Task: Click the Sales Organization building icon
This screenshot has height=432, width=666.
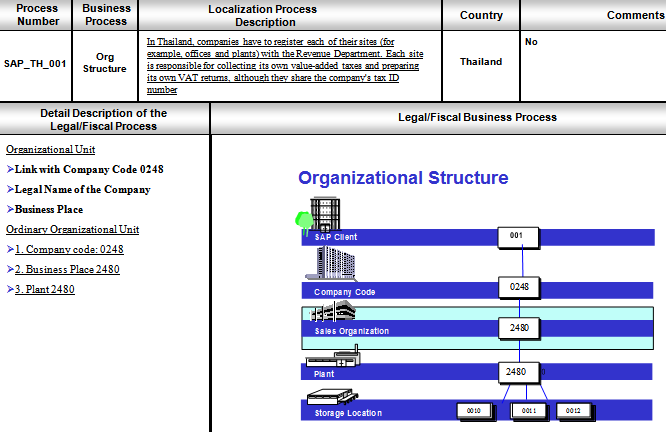Action: (333, 311)
